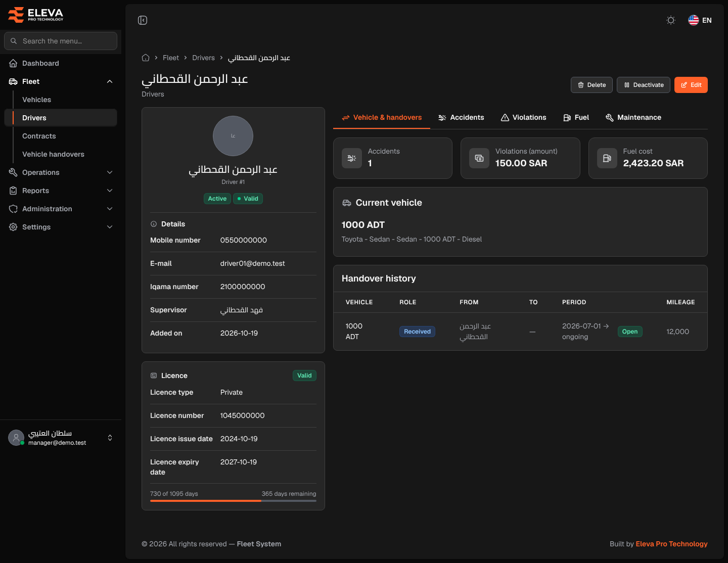Expand the Operations menu

(61, 172)
